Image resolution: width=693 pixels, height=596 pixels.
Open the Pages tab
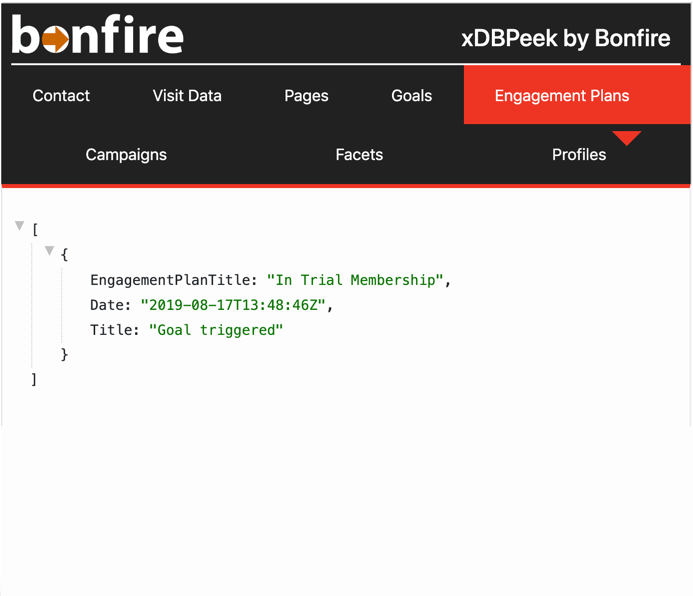tap(306, 96)
